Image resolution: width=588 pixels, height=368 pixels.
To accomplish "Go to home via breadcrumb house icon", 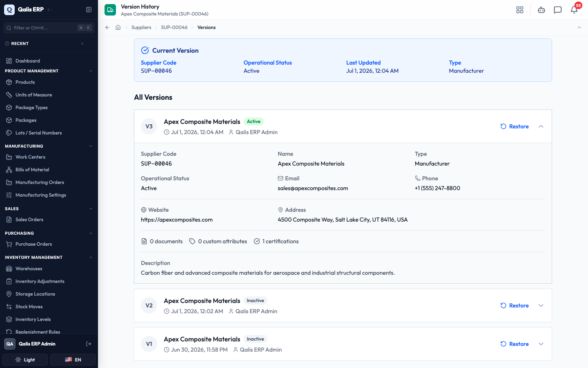I will coord(118,27).
